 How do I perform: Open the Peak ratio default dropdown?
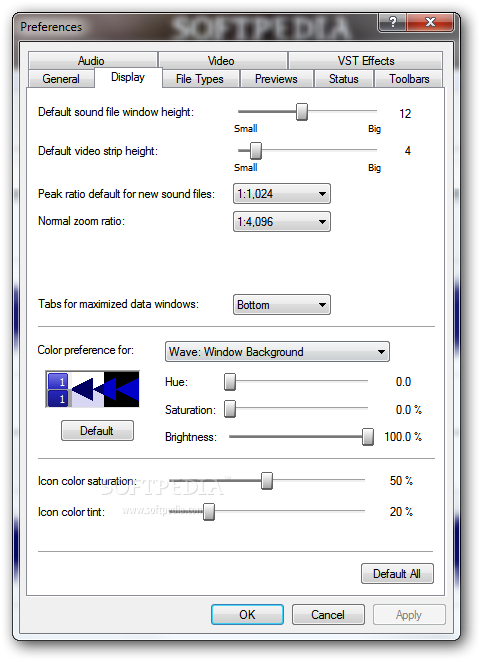click(x=282, y=194)
